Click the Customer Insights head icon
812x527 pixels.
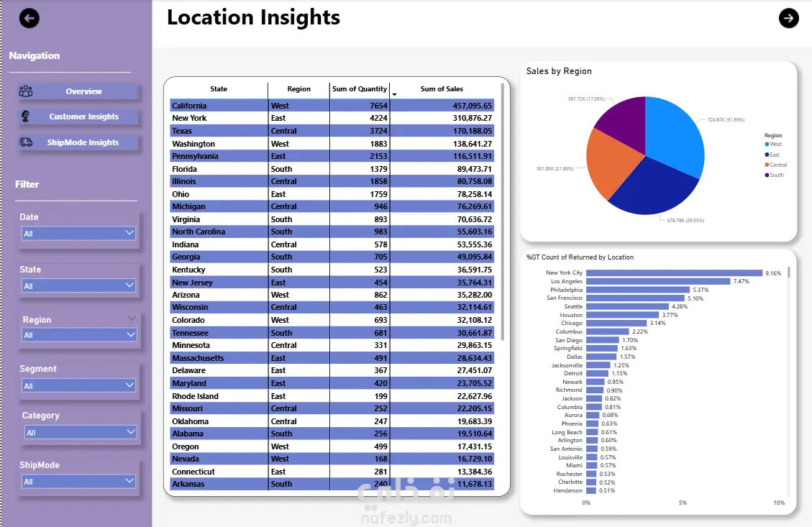click(x=25, y=116)
